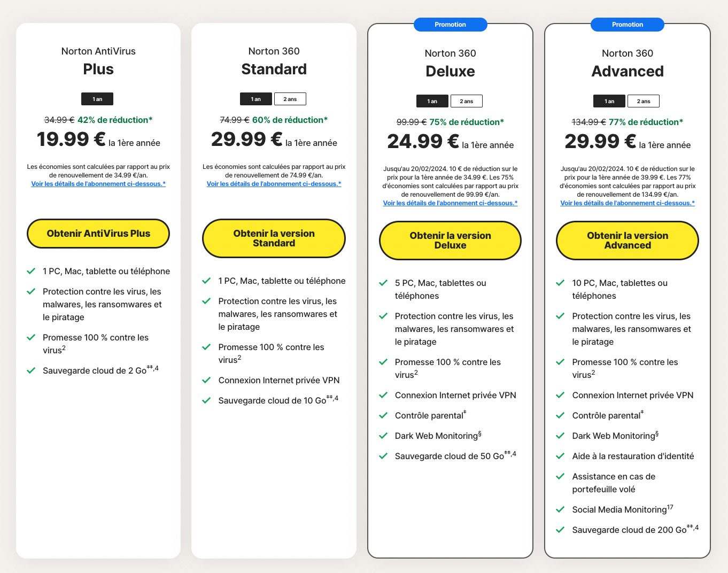Screen dimensions: 728x573
Task: Click Obtenir la version Standard button
Action: click(274, 238)
